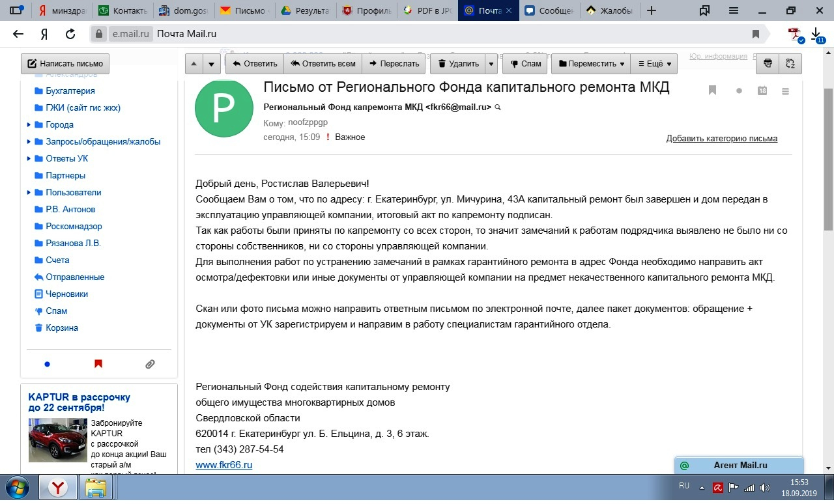Expand the Города folder tree
The height and width of the screenshot is (504, 834).
tap(29, 125)
